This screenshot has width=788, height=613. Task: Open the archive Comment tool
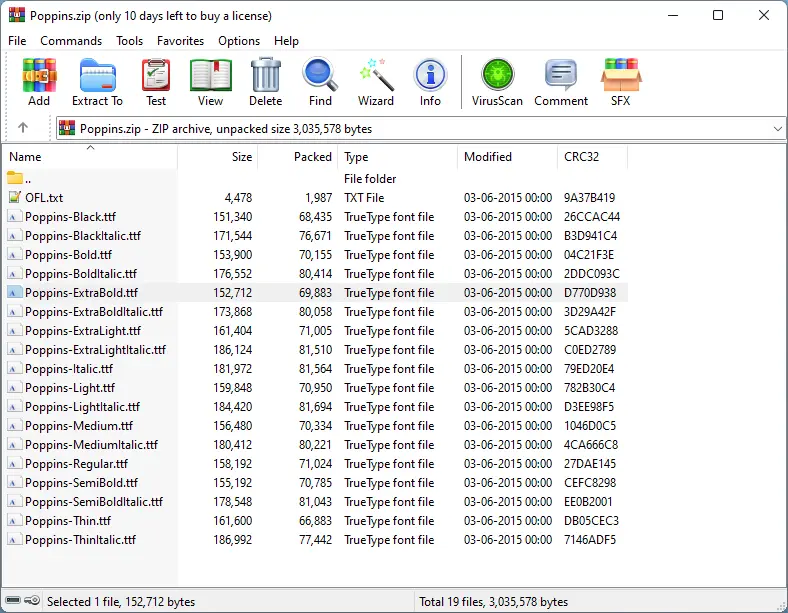coord(561,75)
